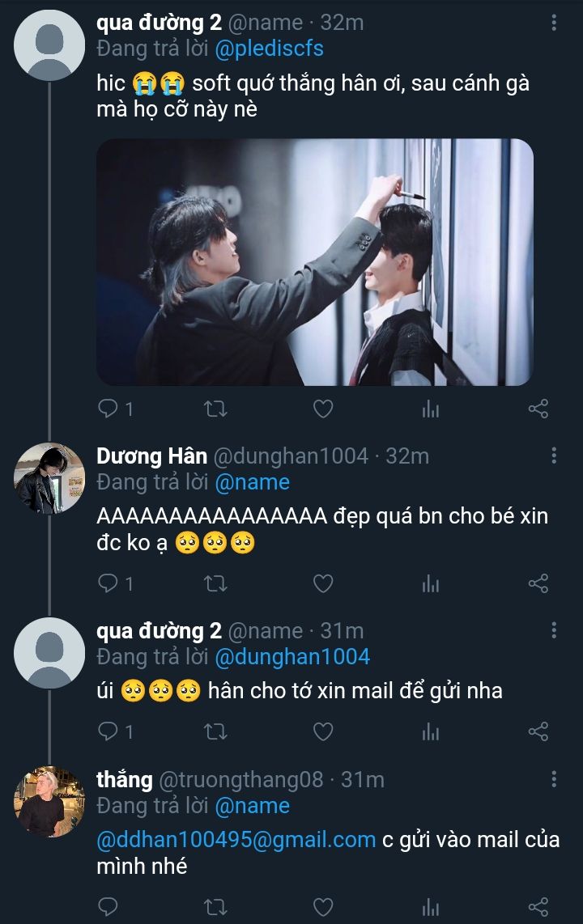
Task: View analytics for the photo tweet
Action: click(x=431, y=409)
